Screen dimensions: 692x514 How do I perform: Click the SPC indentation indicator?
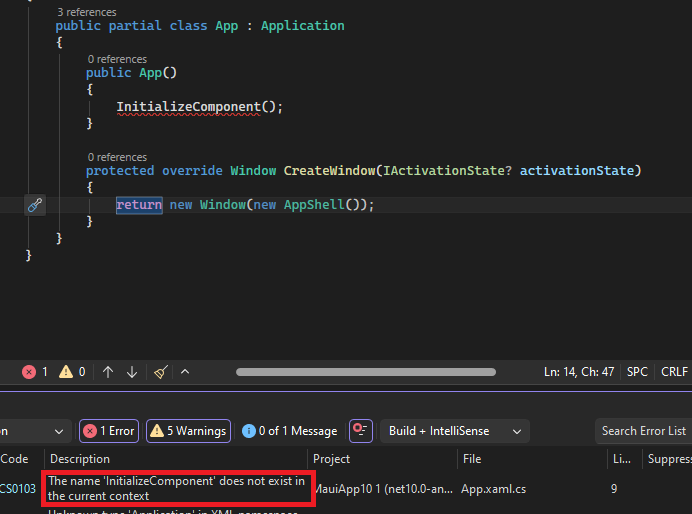[637, 372]
